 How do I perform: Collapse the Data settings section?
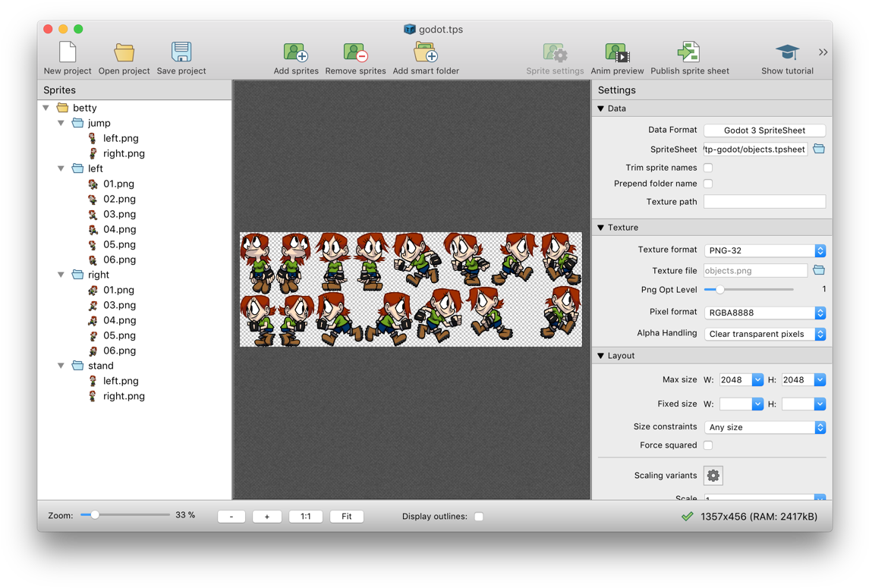pos(601,108)
